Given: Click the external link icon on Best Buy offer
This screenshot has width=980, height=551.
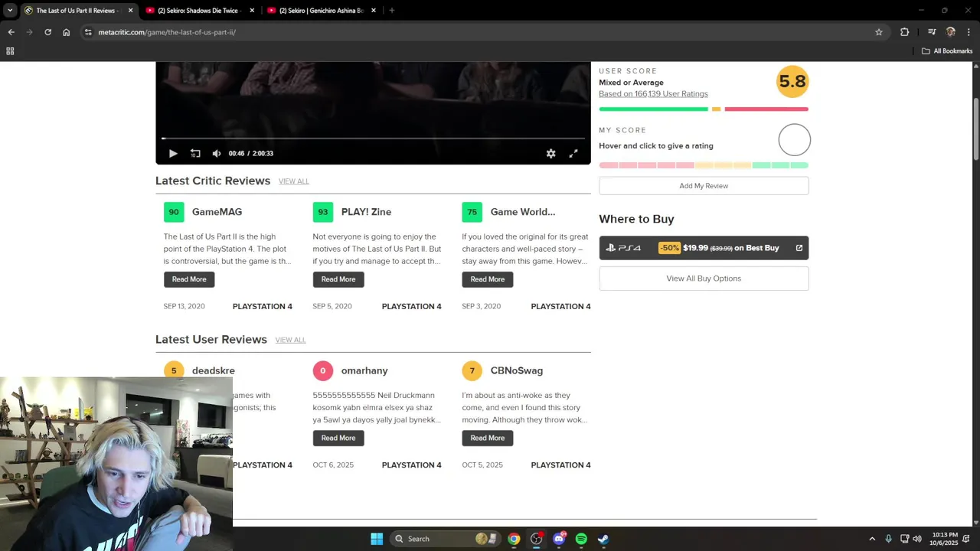Looking at the screenshot, I should pyautogui.click(x=799, y=248).
